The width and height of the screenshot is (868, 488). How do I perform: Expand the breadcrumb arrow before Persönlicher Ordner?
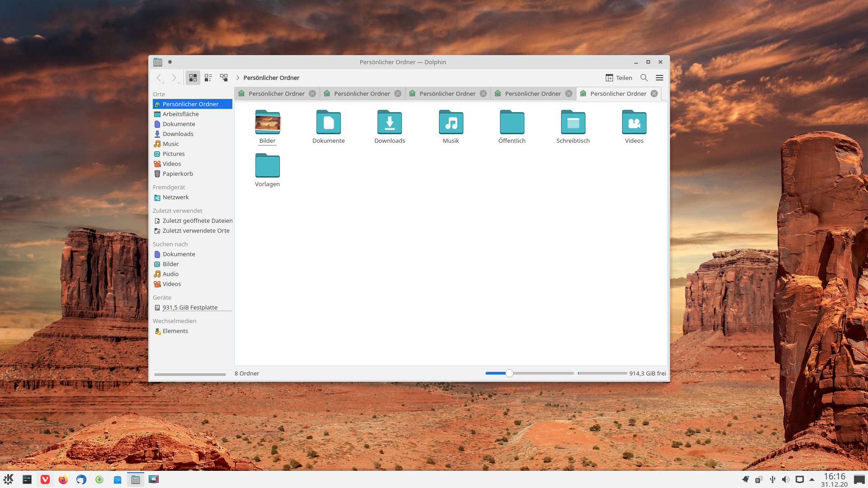pos(238,78)
